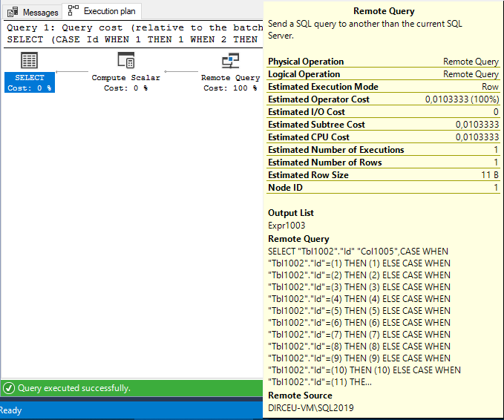
Task: Click the Estimated Number of Rows row
Action: point(383,163)
